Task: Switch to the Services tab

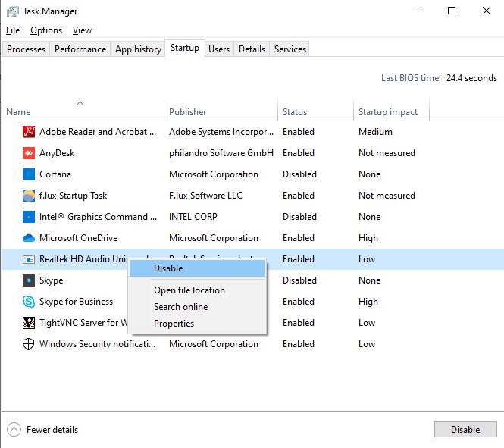Action: pos(290,49)
